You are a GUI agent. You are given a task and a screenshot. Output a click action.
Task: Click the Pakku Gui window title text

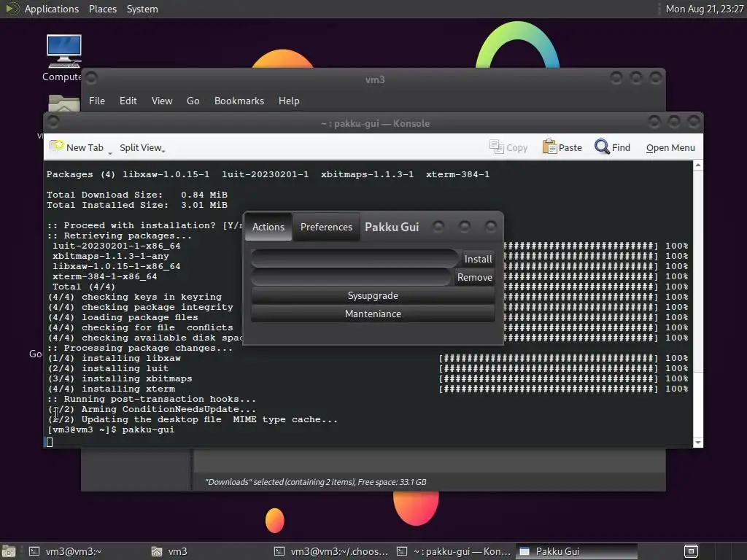coord(392,227)
